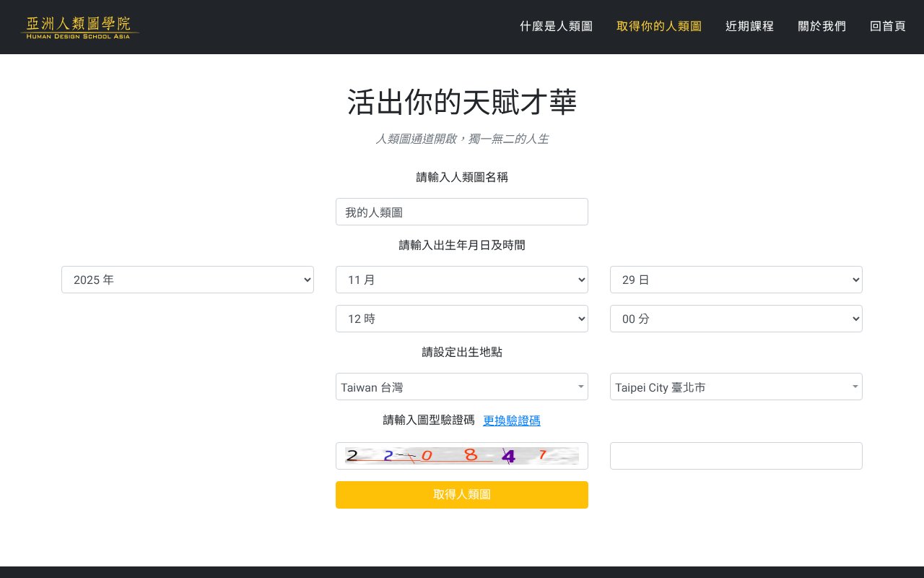Open the 11 月 month dropdown
The image size is (924, 578).
462,280
